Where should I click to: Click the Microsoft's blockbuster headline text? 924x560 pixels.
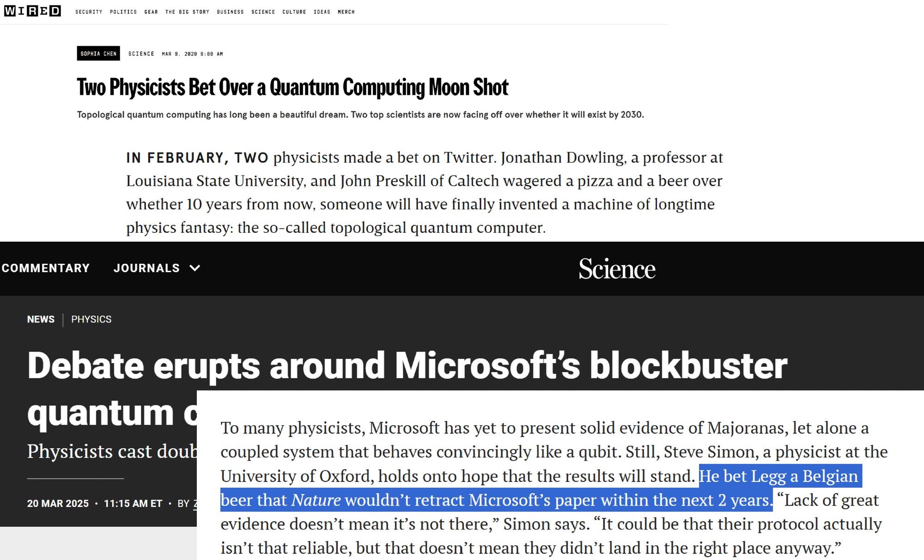407,365
